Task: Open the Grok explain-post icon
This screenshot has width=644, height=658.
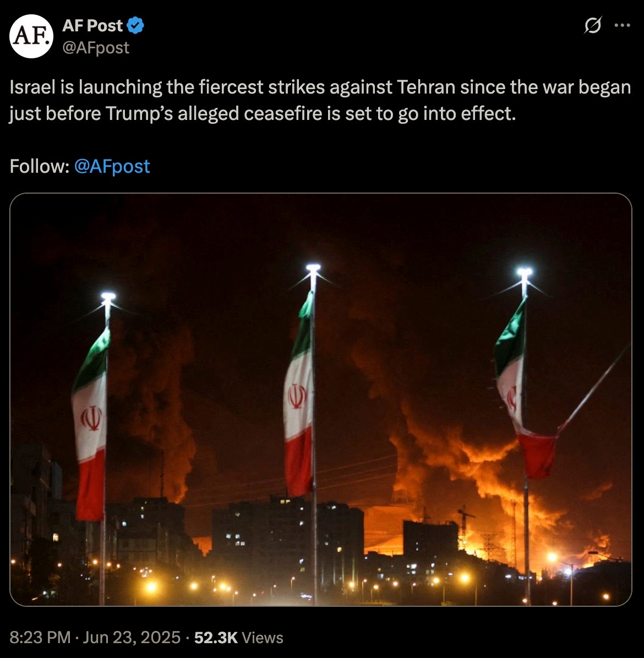Action: (x=593, y=26)
